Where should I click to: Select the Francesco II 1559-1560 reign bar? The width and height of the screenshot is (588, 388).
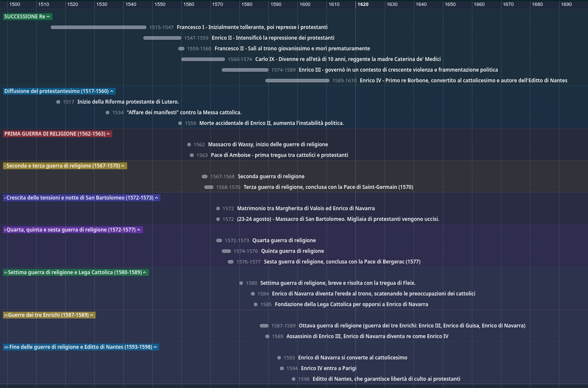pos(181,49)
